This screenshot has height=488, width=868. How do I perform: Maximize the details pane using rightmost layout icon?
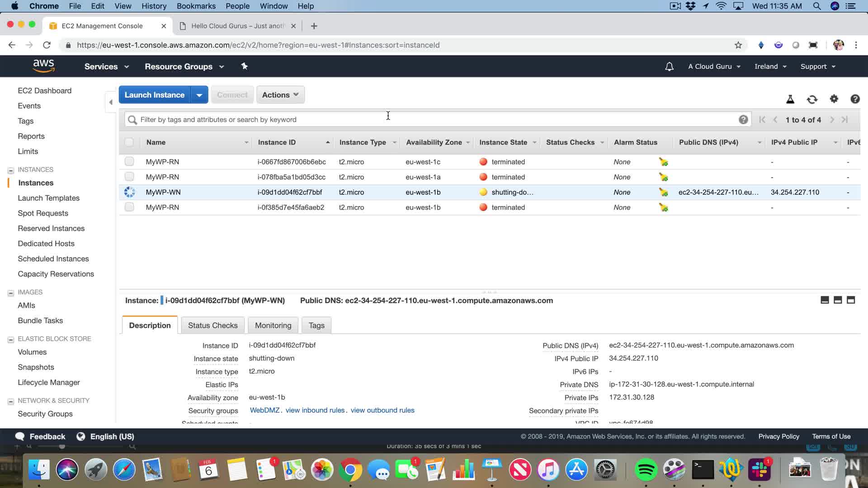pos(851,300)
